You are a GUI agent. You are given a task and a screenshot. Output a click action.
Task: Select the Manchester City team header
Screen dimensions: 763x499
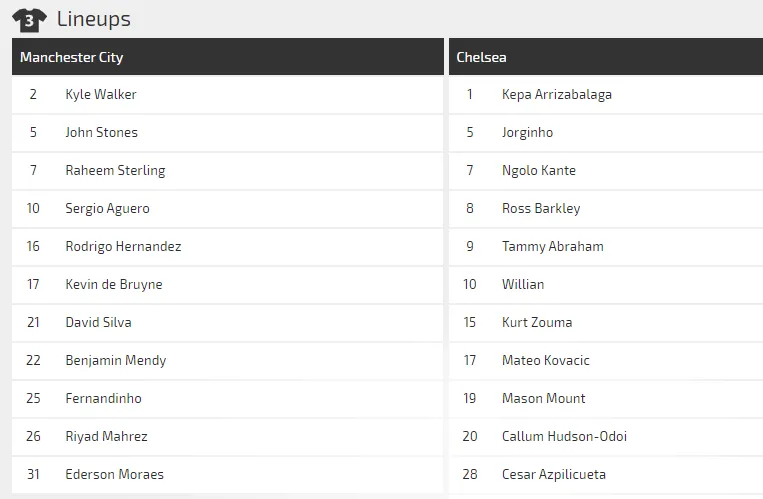coord(72,57)
